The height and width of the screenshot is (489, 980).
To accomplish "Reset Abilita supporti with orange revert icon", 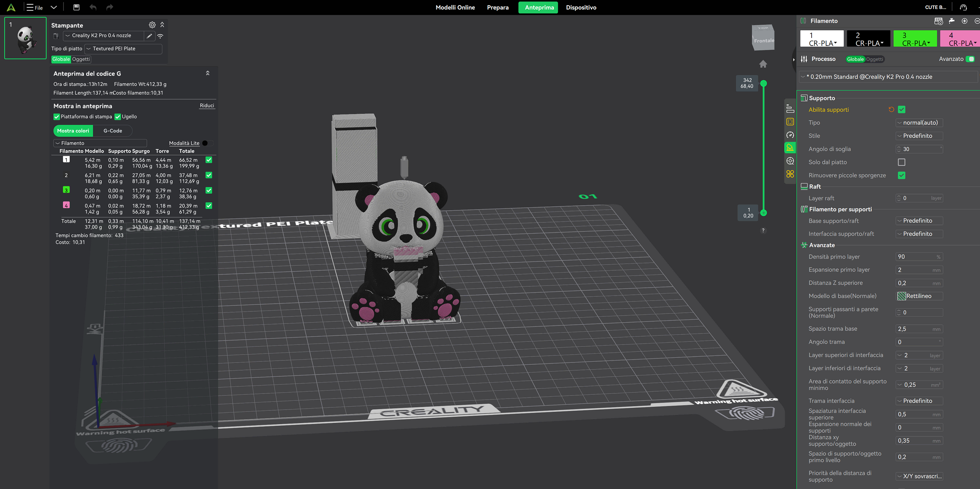I will tap(891, 110).
